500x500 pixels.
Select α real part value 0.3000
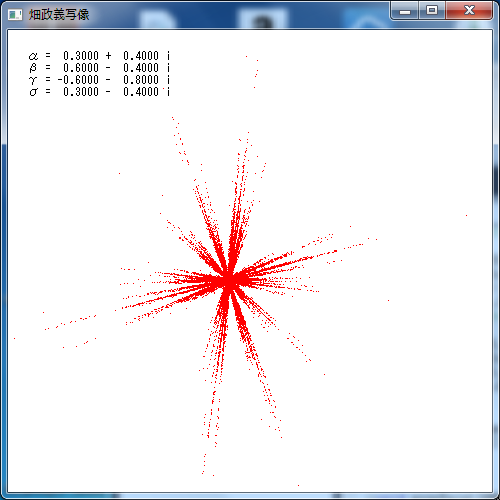click(x=81, y=56)
